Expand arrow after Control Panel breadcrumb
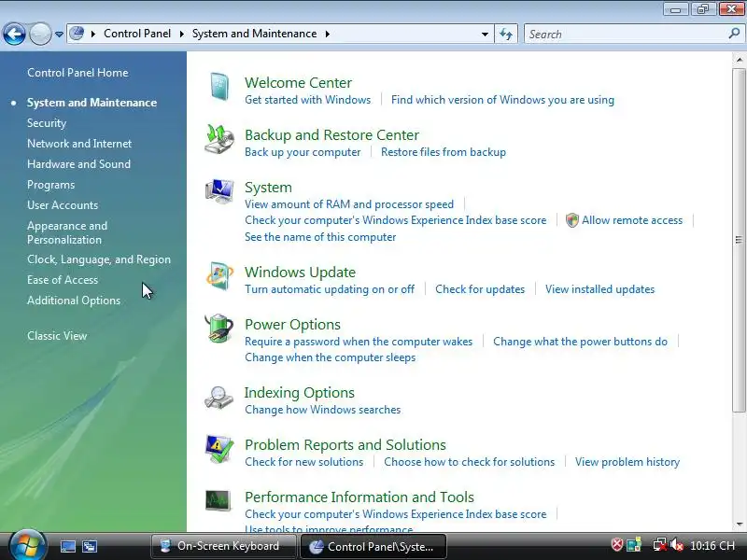 pos(181,34)
